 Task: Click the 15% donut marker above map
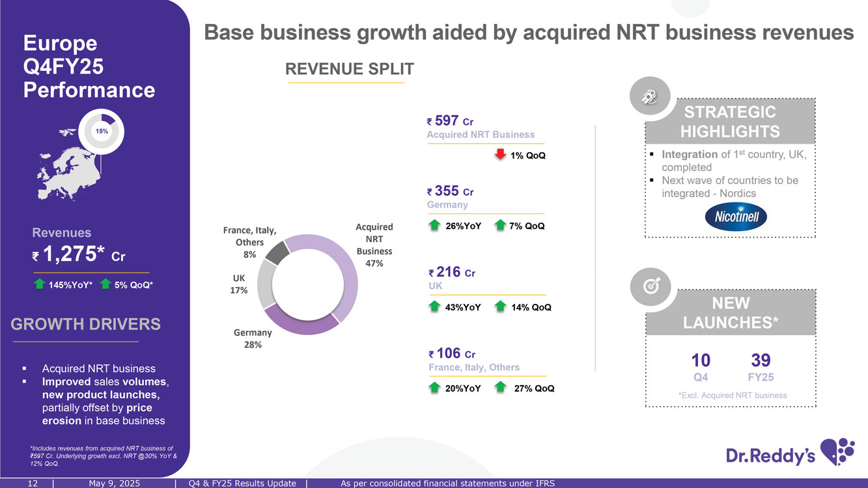coord(102,131)
